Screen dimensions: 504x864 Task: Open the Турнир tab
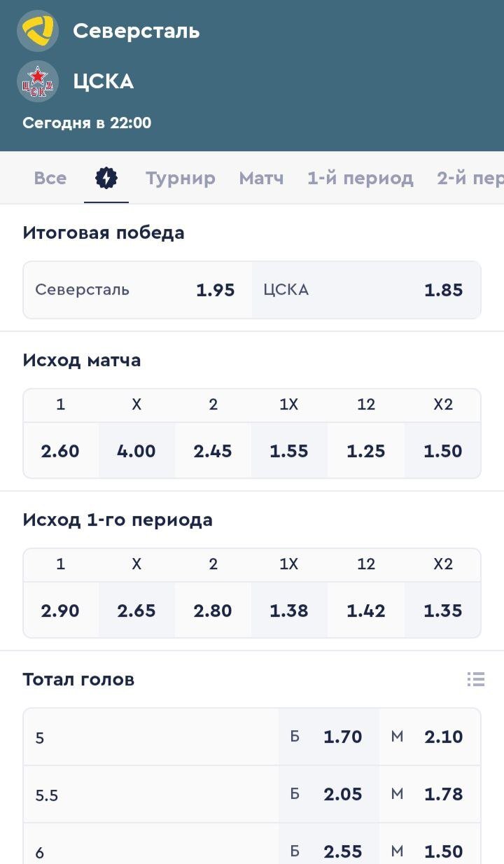(181, 179)
